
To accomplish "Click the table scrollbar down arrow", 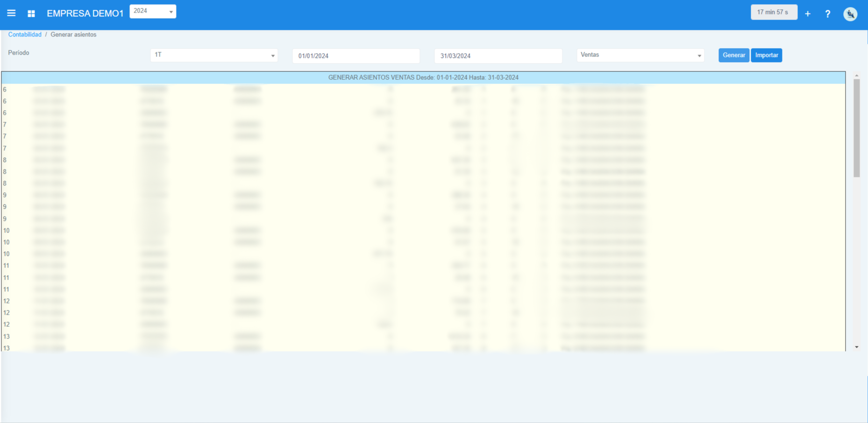I will point(857,347).
